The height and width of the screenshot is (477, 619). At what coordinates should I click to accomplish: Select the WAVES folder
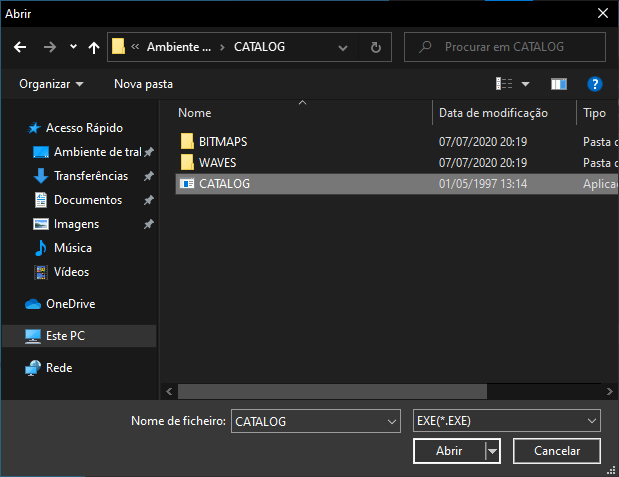pyautogui.click(x=217, y=162)
